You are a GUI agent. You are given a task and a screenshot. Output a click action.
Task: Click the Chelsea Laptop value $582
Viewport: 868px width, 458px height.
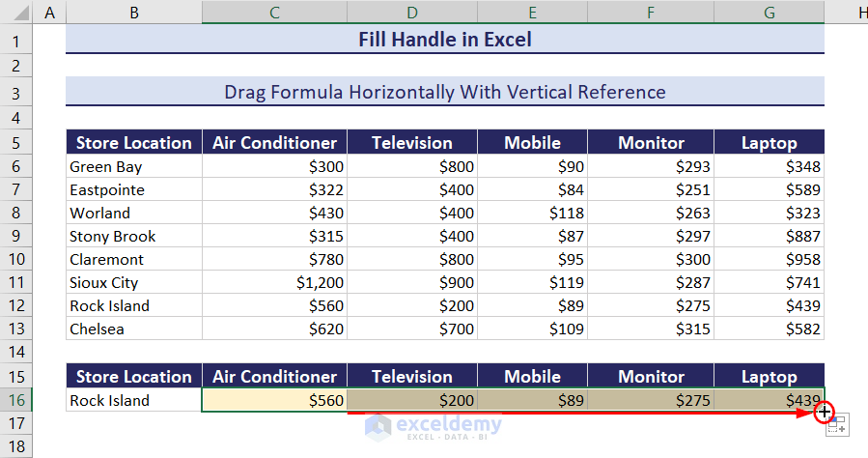coord(770,329)
